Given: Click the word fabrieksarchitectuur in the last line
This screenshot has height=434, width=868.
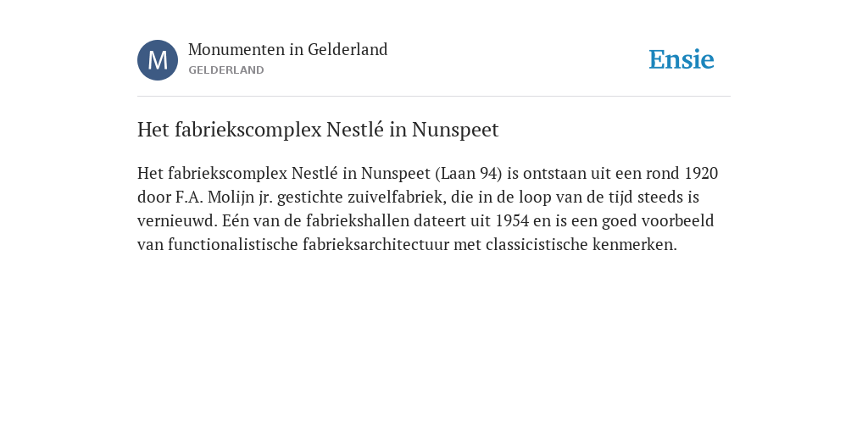Looking at the screenshot, I should 376,245.
